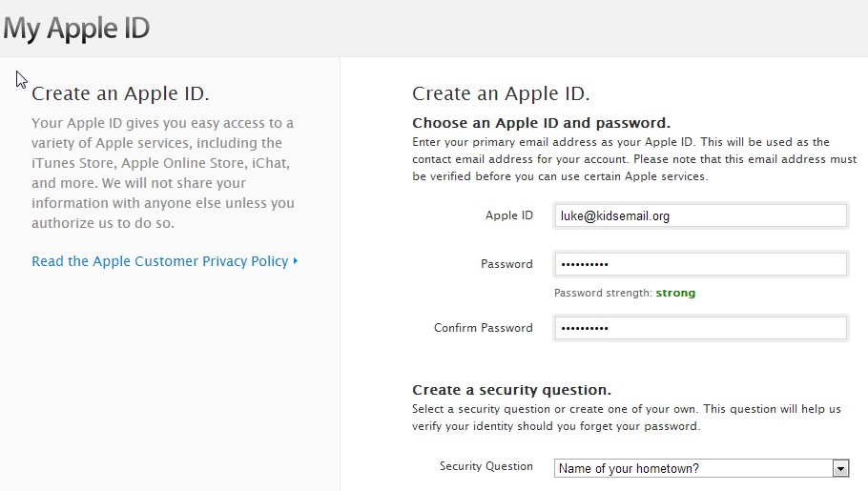Click 'Create a security question.' heading
Viewport: 868px width, 491px height.
[x=511, y=390]
